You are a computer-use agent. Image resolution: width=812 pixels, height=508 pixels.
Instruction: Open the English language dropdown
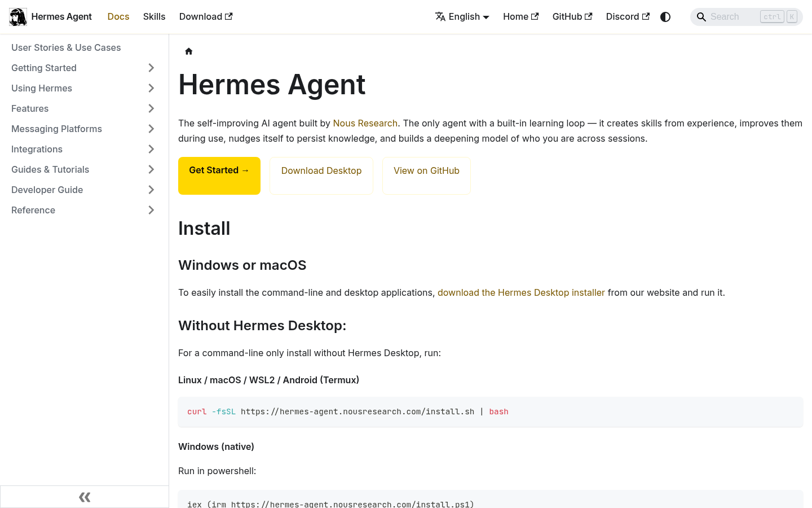(x=462, y=17)
